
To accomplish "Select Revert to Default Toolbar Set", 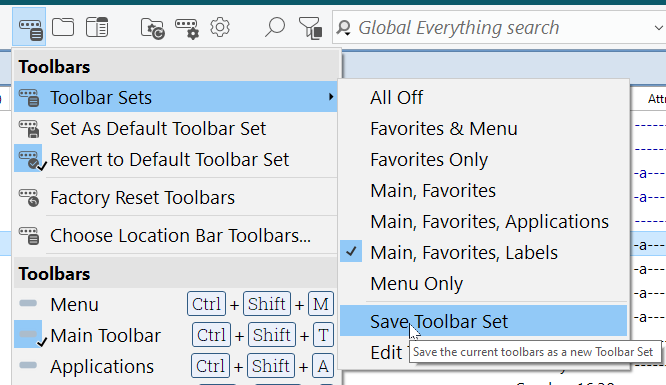I will tap(175, 159).
